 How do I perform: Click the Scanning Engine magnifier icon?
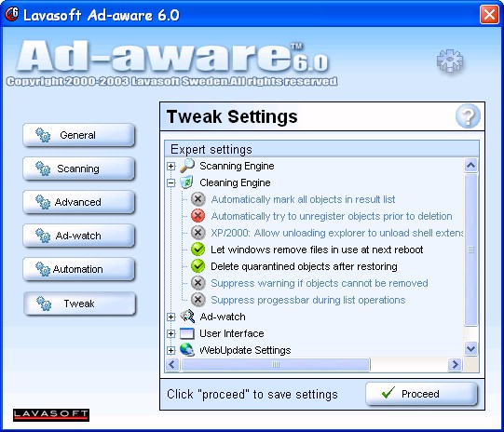coord(187,166)
